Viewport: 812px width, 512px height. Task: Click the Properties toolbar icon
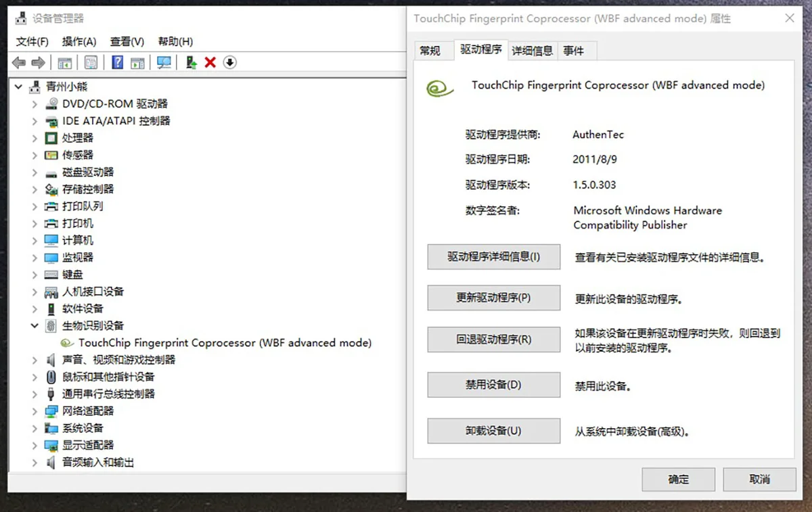click(91, 63)
